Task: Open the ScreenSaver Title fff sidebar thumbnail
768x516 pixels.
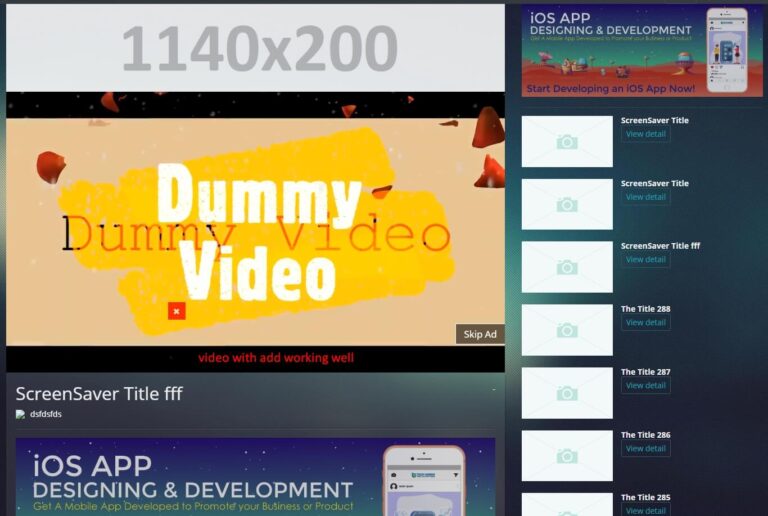Action: click(x=567, y=267)
